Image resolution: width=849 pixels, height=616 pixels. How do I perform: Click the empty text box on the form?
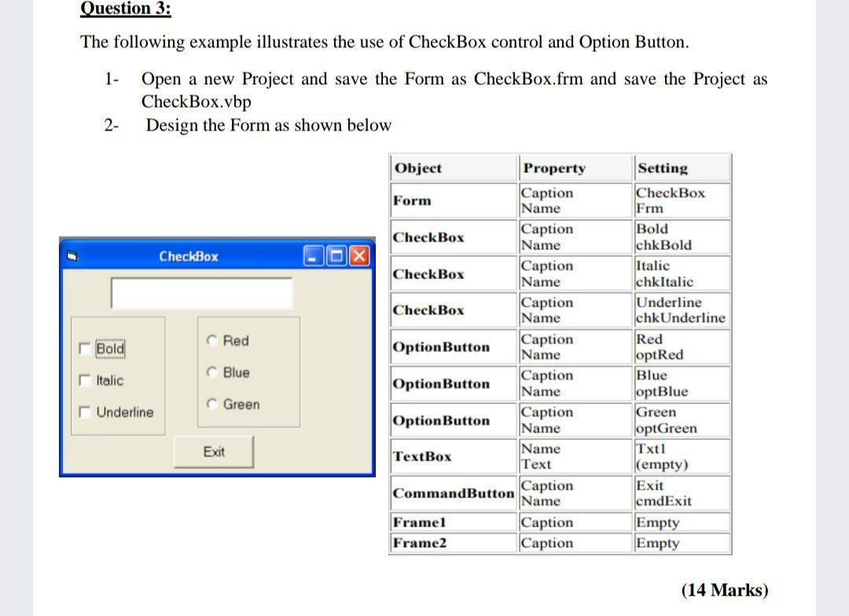pyautogui.click(x=202, y=292)
